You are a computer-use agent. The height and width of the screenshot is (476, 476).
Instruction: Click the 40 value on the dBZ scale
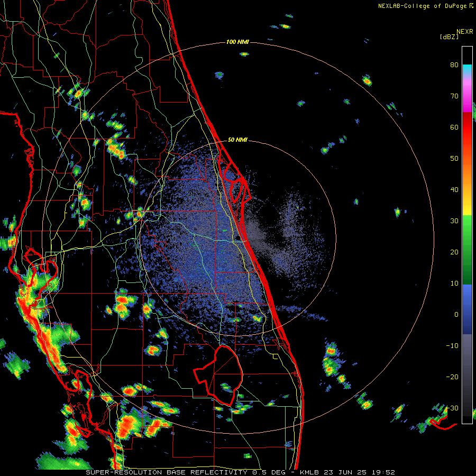click(x=454, y=190)
